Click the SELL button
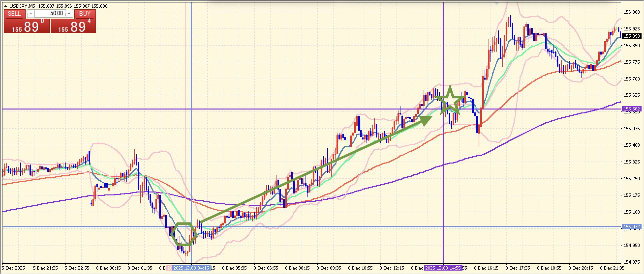This screenshot has height=274, width=644. click(x=14, y=14)
